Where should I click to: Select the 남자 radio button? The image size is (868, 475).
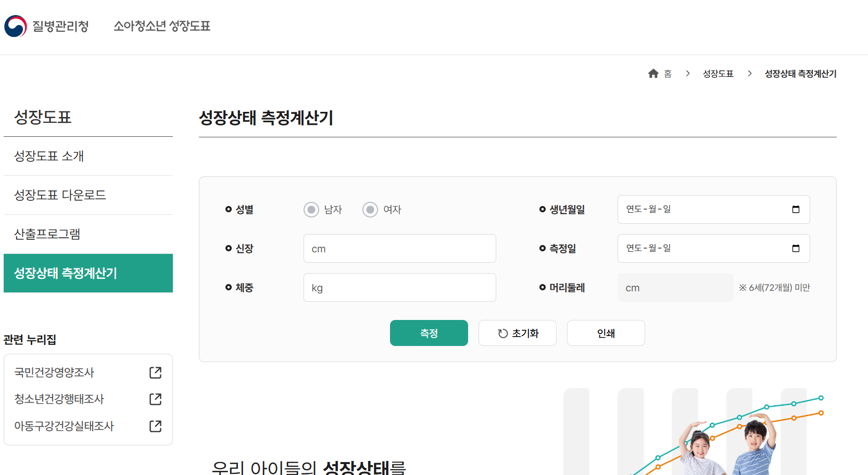(x=311, y=210)
